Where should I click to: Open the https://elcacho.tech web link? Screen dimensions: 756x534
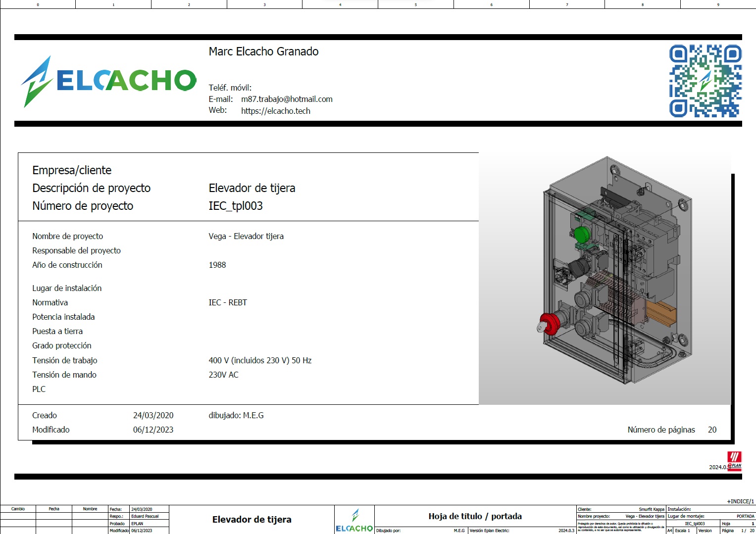(x=275, y=111)
